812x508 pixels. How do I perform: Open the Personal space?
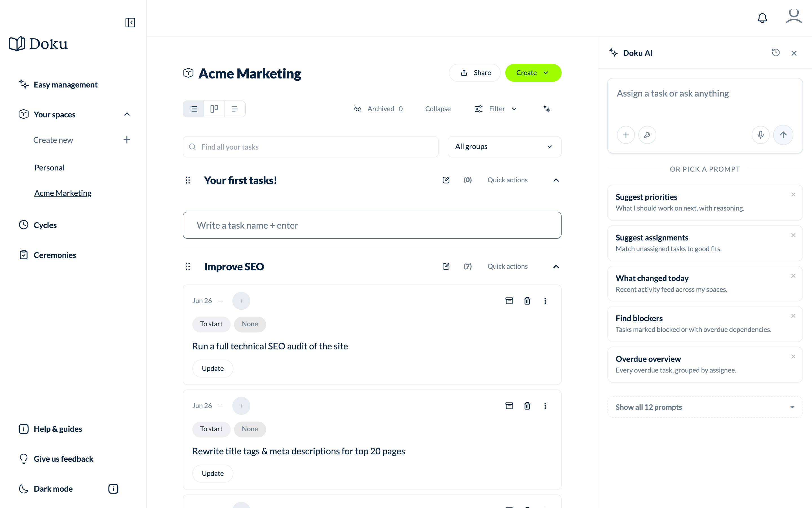pyautogui.click(x=49, y=168)
